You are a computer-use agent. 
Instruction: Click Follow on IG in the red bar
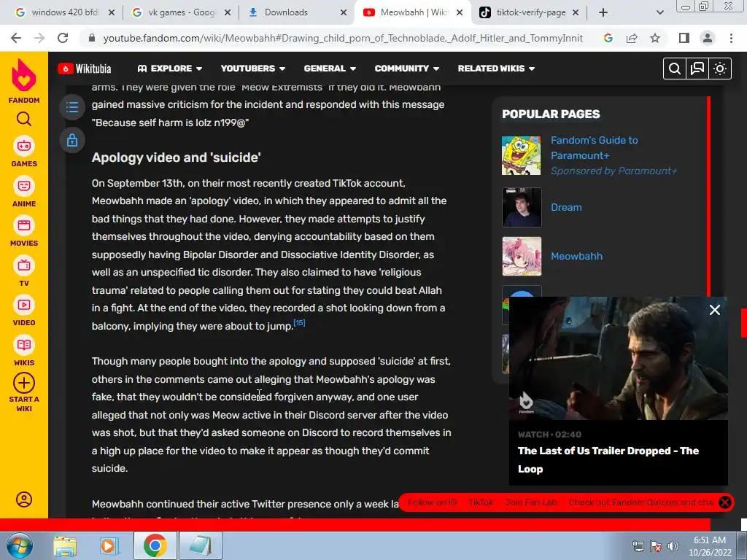432,502
